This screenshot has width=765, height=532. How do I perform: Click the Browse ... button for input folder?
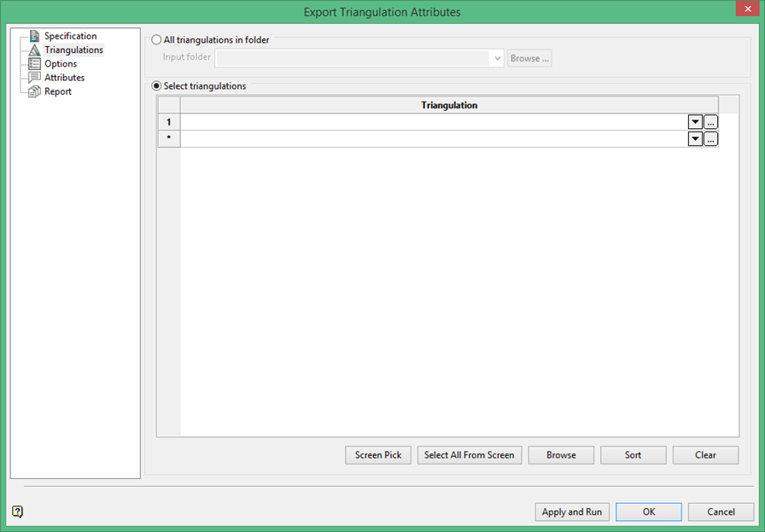(529, 58)
